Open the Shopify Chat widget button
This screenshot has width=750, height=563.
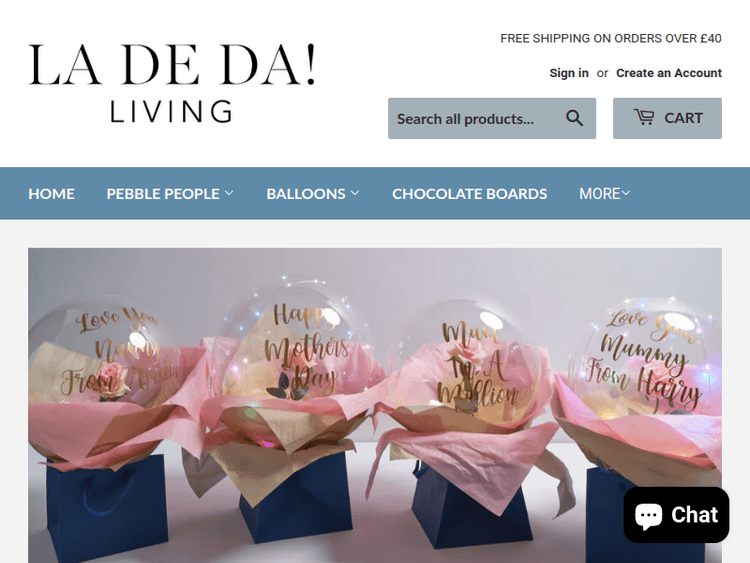pos(676,515)
